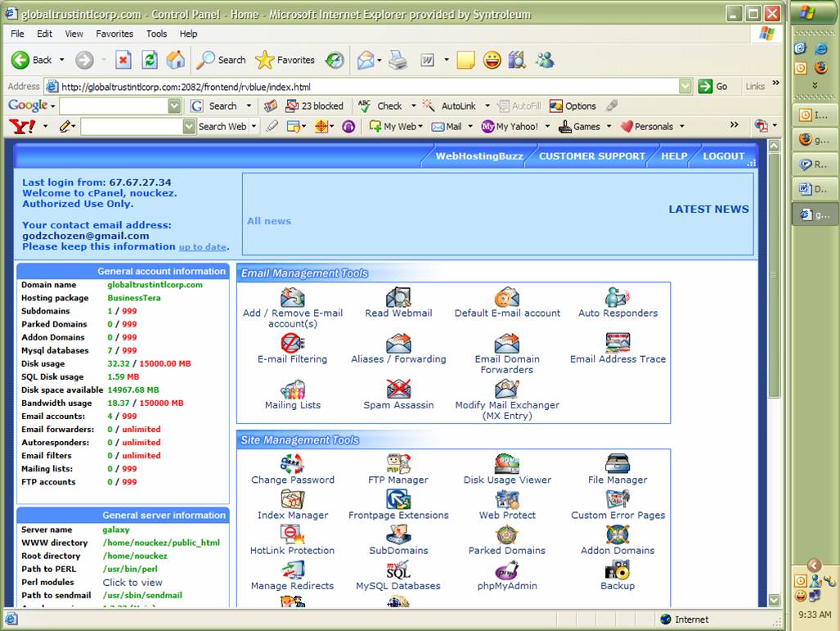Click the page vertical scrollbar down arrow

pyautogui.click(x=774, y=600)
